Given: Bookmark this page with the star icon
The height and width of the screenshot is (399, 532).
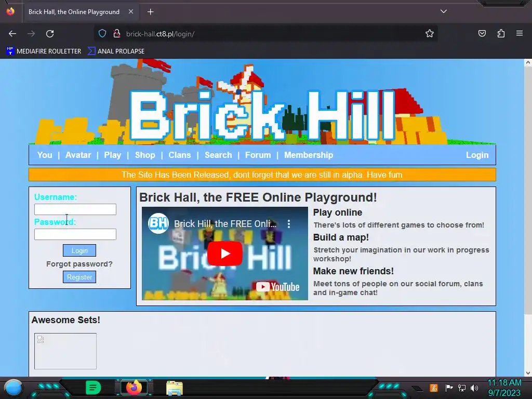Looking at the screenshot, I should pyautogui.click(x=430, y=34).
